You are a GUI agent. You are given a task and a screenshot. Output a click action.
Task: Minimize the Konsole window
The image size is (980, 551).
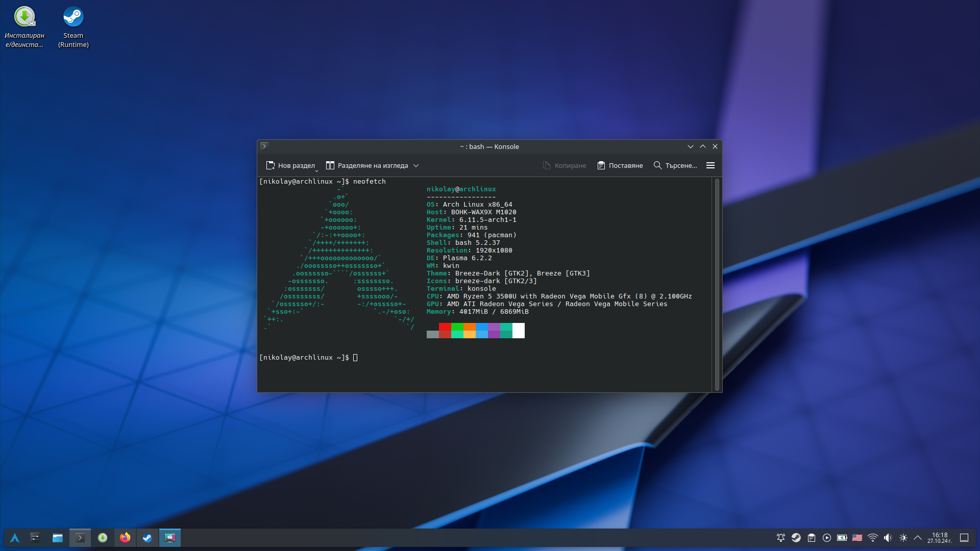click(691, 146)
